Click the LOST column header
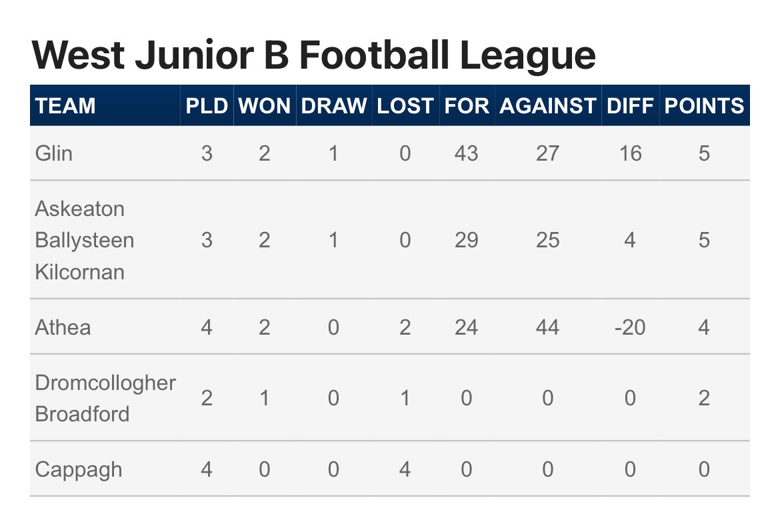This screenshot has height=532, width=780. pyautogui.click(x=405, y=106)
